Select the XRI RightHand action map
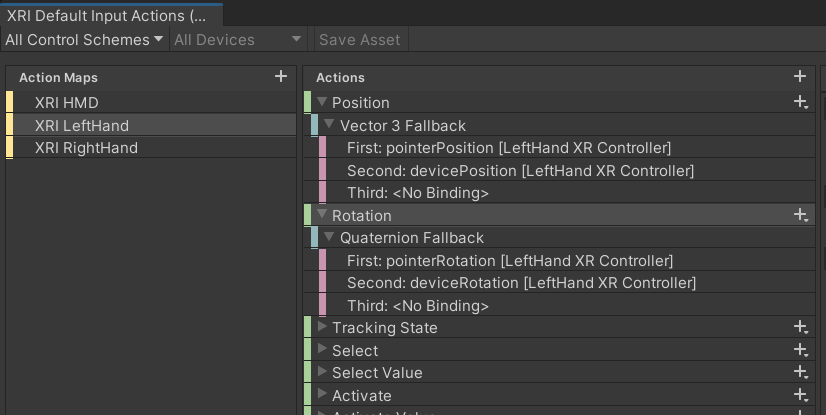The image size is (826, 415). tap(86, 148)
